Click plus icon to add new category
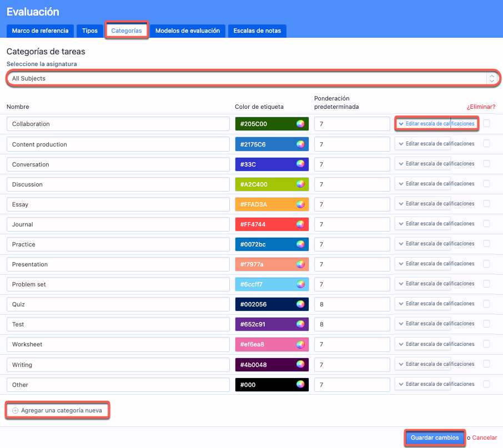 [16, 411]
